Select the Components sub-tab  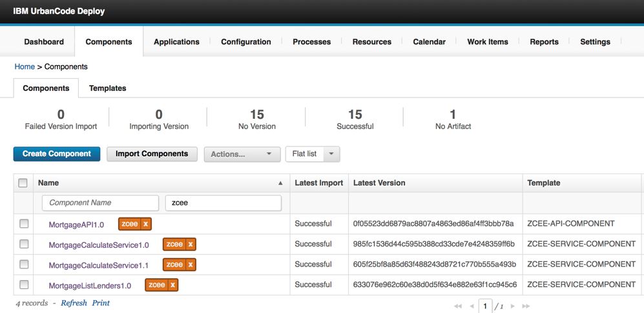tap(46, 88)
